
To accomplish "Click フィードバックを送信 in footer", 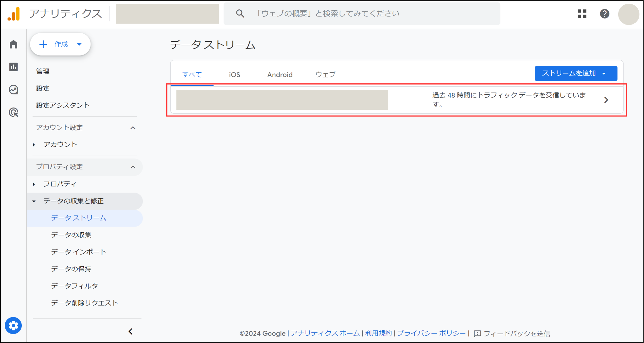I will tap(517, 334).
